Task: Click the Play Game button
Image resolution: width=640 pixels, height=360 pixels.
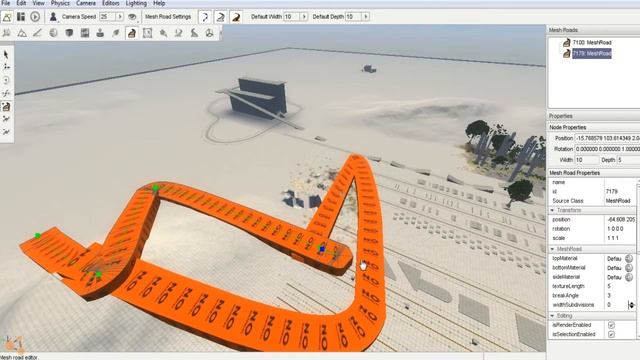Action: [35, 17]
